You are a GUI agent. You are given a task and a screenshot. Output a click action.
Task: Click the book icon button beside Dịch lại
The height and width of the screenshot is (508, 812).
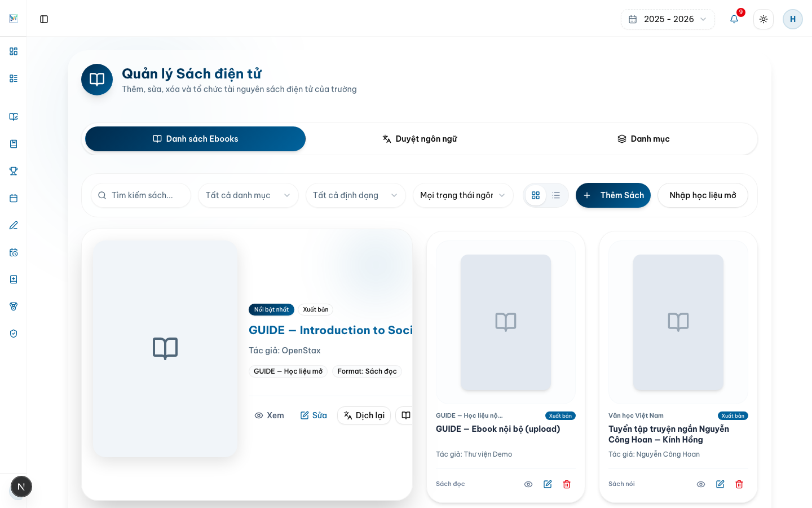(405, 415)
